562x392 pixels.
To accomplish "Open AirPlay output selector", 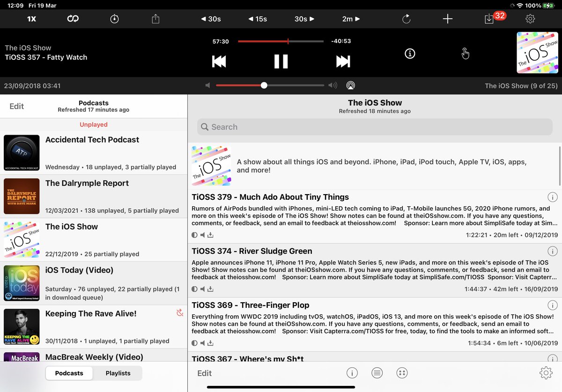I will tap(351, 86).
